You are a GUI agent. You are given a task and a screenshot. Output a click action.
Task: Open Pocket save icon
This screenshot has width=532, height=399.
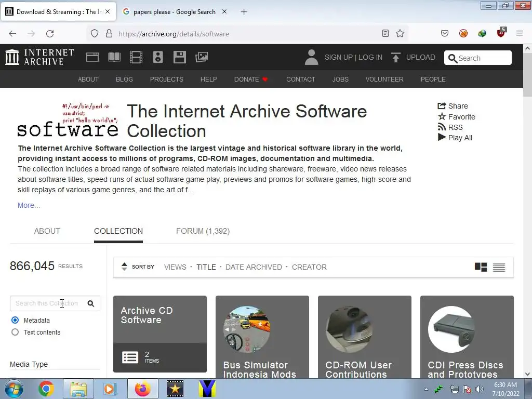445,33
